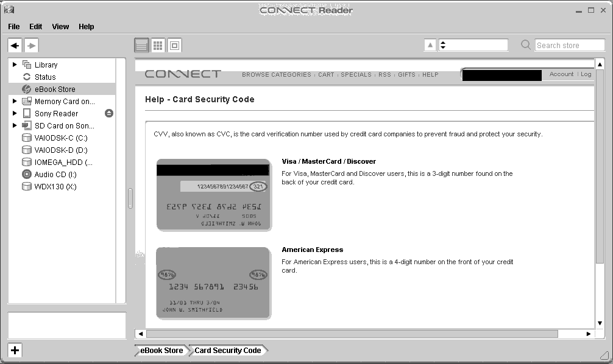
Task: Open the Audio CD (I:) item
Action: [55, 174]
